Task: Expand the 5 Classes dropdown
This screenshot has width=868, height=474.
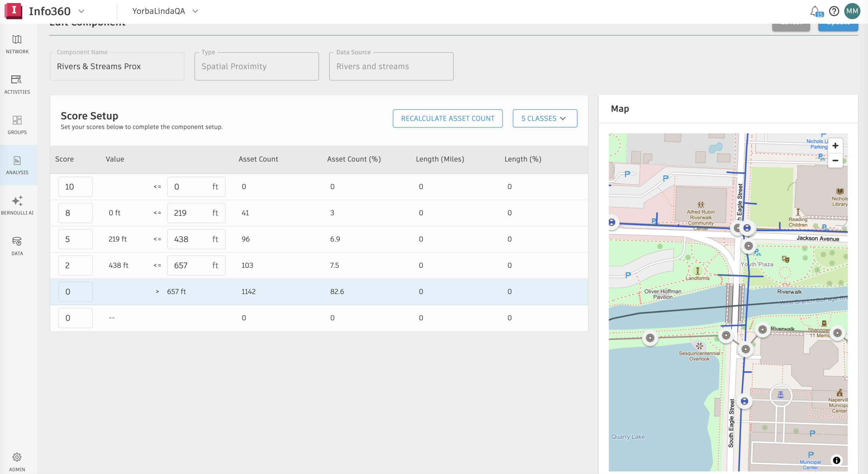Action: point(545,119)
